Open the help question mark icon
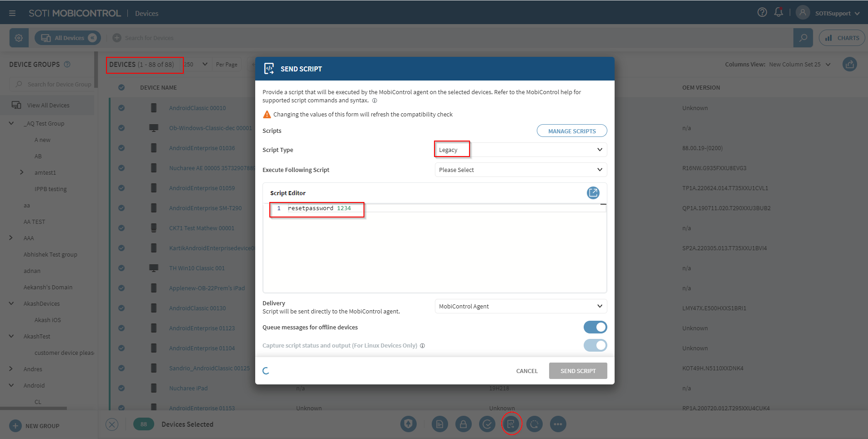 [762, 13]
